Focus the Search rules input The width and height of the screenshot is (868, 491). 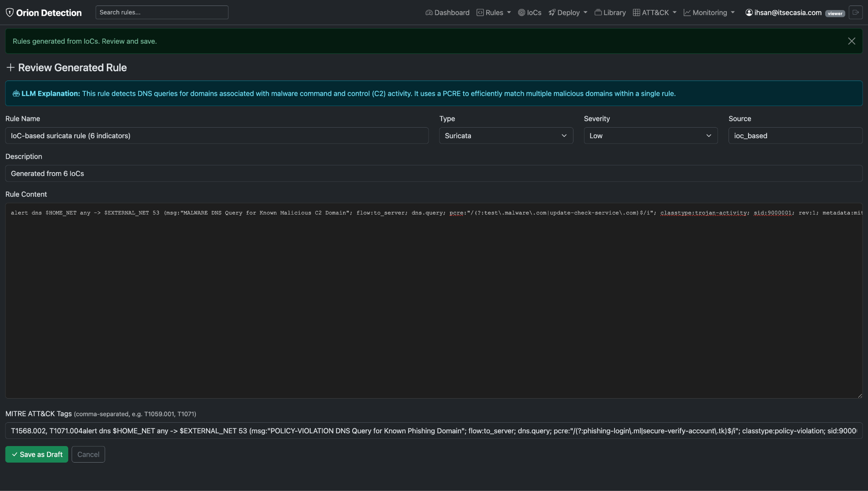point(162,12)
